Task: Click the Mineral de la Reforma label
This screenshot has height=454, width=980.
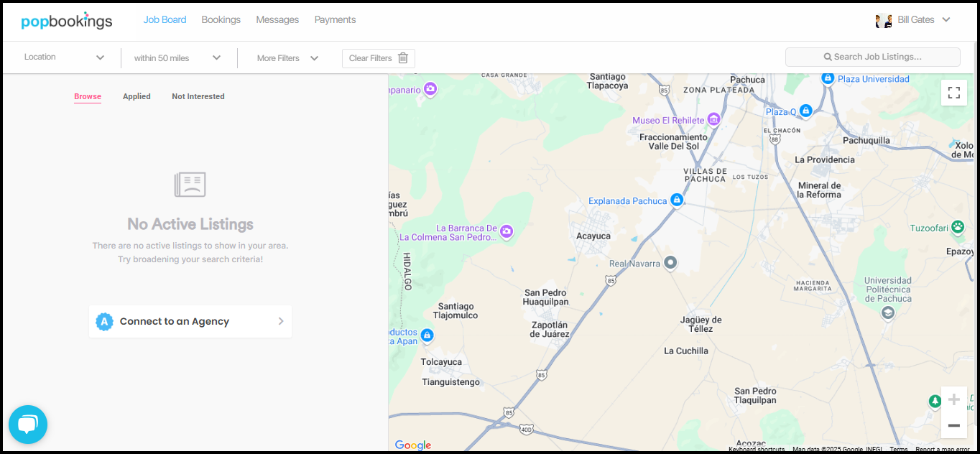Action: pyautogui.click(x=819, y=190)
